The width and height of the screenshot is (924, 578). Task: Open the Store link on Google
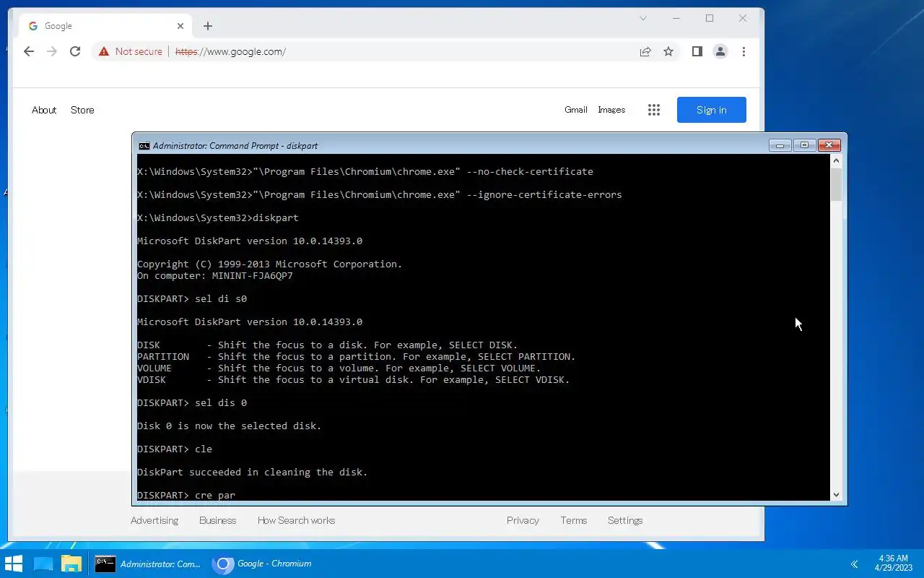pyautogui.click(x=82, y=110)
